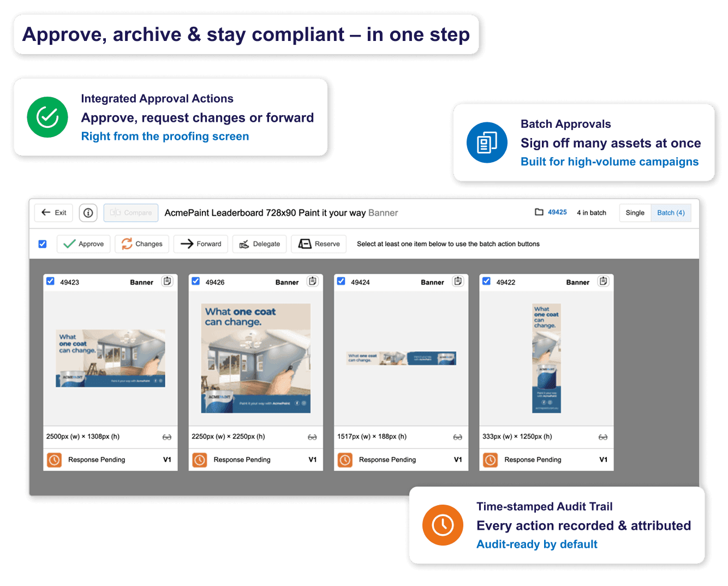The width and height of the screenshot is (728, 586).
Task: Toggle the select-all checkbox in the toolbar
Action: 43,244
